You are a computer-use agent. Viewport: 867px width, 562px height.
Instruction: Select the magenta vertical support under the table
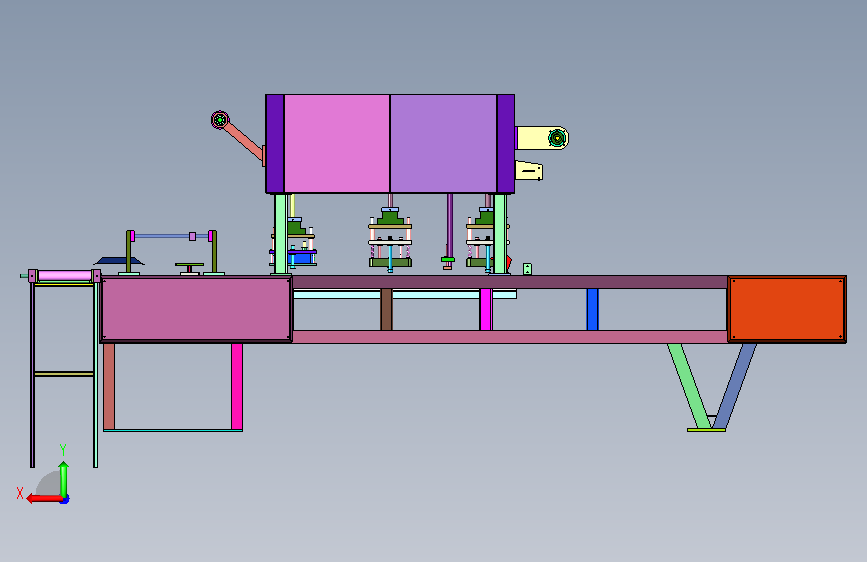tap(485, 309)
